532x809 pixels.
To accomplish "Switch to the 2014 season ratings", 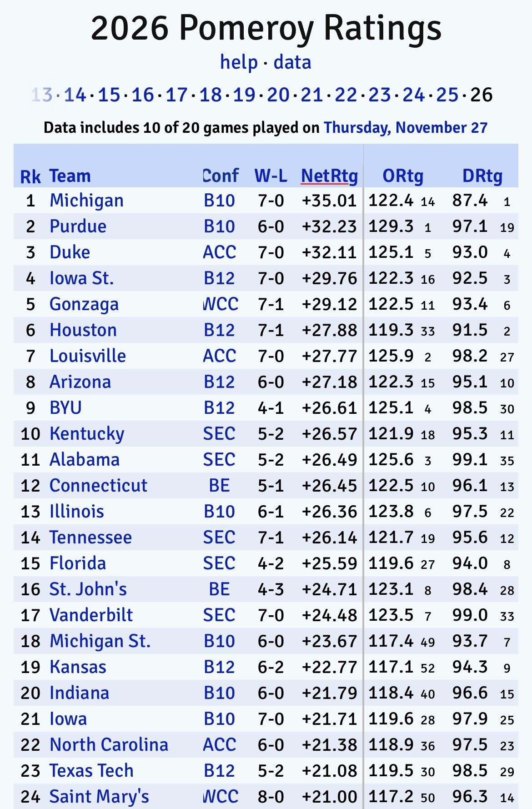I will click(x=75, y=95).
